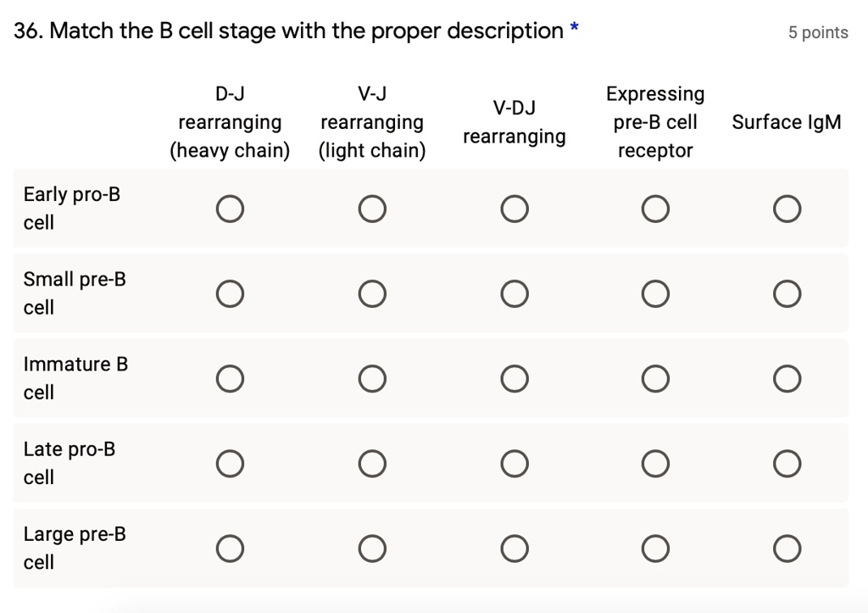Select D-J rearranging for Early pro-B cell
Screen dimensions: 868x613
[230, 208]
